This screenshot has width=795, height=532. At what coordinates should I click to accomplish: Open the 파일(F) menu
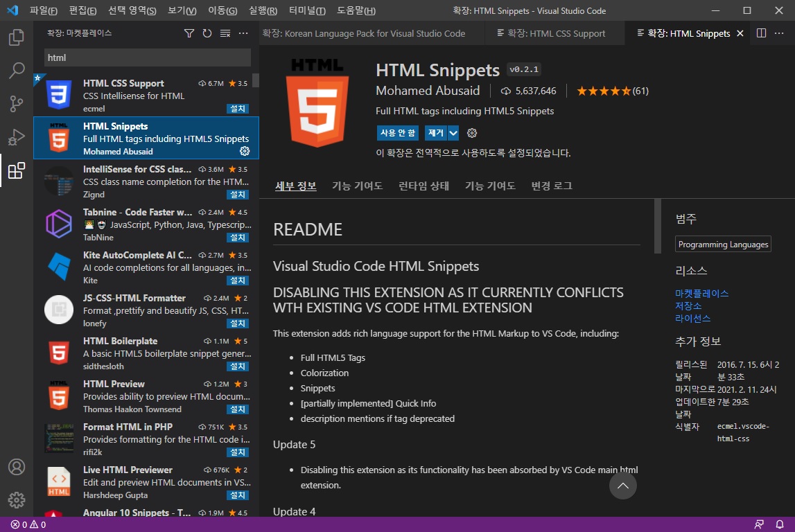43,10
